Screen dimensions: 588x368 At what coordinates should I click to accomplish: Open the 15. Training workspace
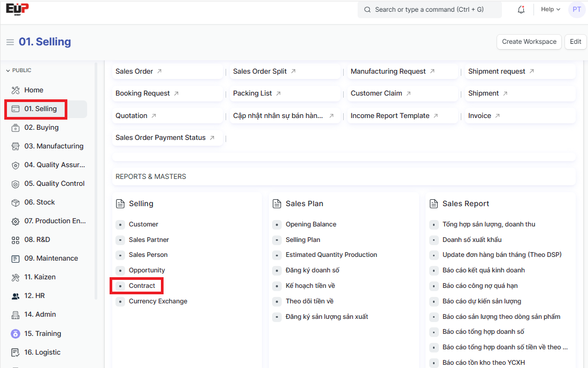click(x=43, y=334)
